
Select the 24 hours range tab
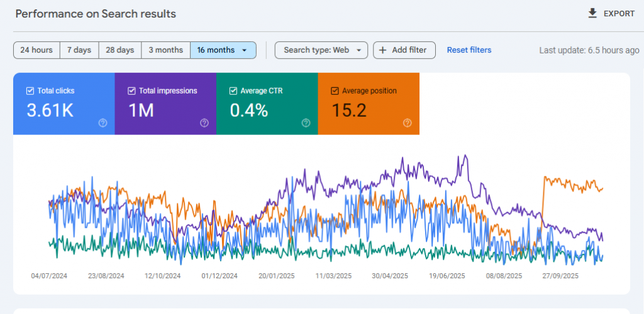tap(36, 50)
